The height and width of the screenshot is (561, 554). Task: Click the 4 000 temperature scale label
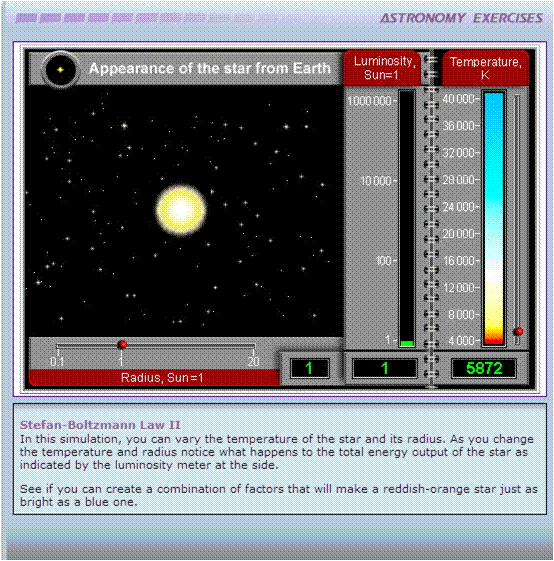(x=462, y=340)
